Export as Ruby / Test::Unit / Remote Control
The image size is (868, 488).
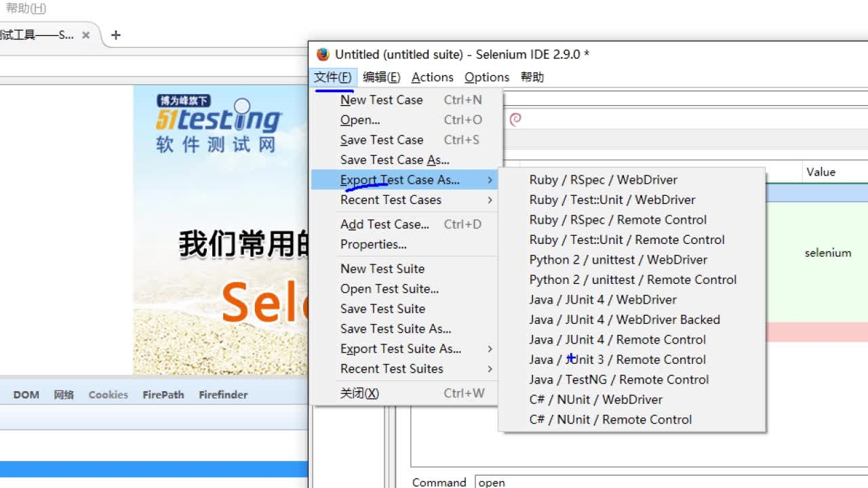[632, 240]
